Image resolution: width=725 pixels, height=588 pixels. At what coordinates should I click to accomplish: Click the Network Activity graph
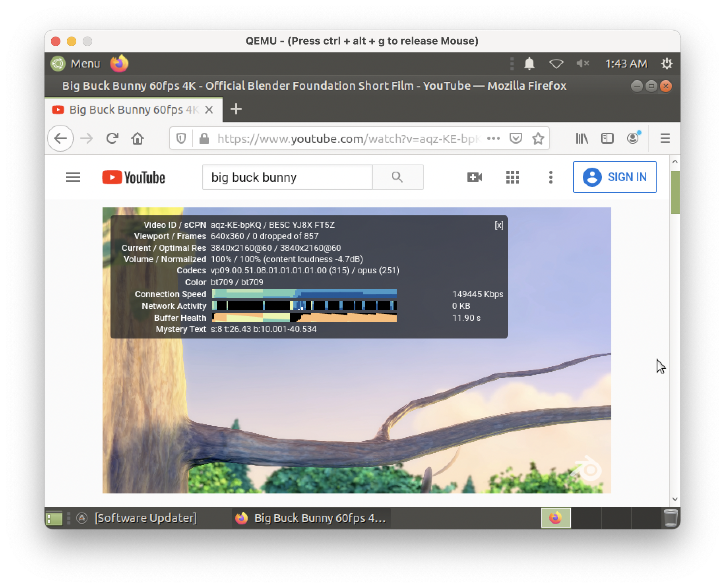[304, 306]
